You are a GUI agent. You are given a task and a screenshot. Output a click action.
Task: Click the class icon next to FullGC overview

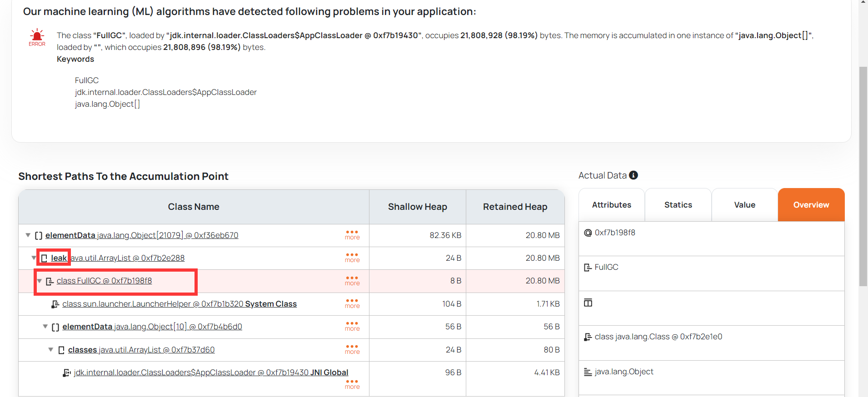click(x=588, y=268)
